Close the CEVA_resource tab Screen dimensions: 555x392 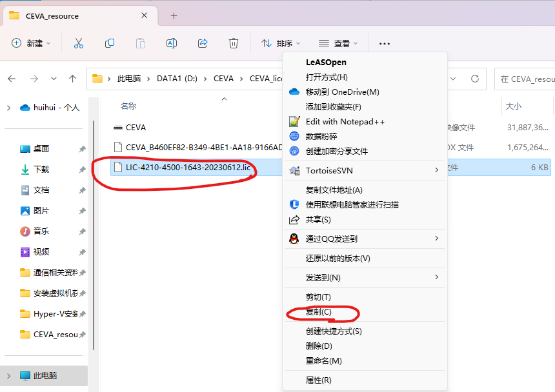click(145, 15)
